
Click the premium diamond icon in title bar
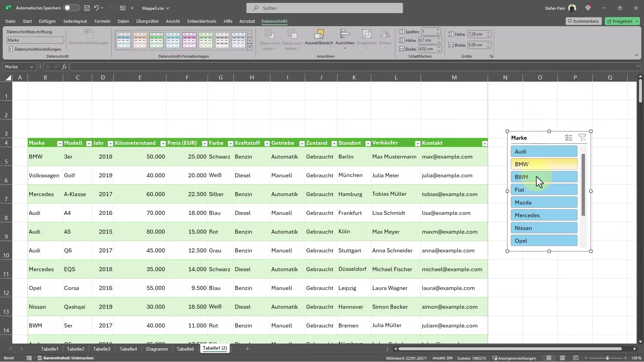(588, 8)
